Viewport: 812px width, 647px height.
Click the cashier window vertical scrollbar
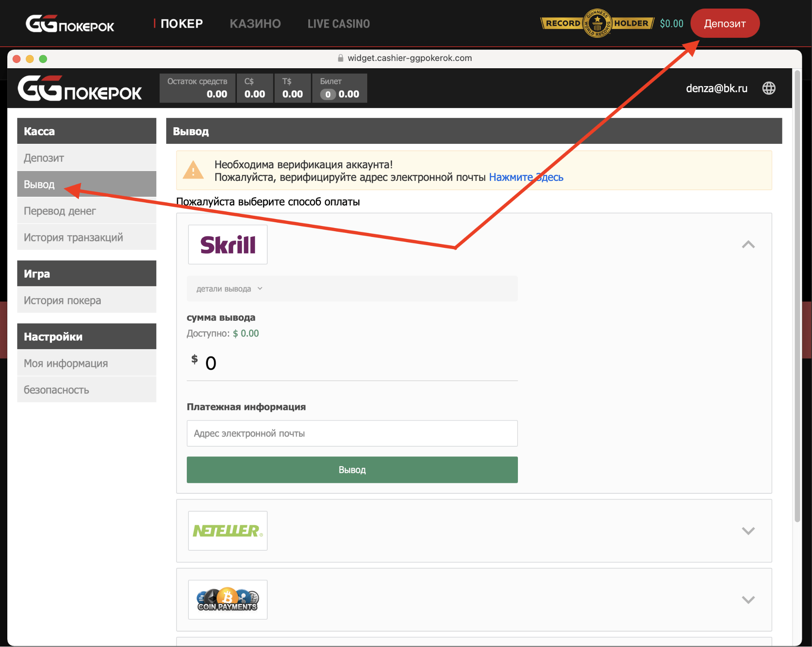(x=797, y=297)
